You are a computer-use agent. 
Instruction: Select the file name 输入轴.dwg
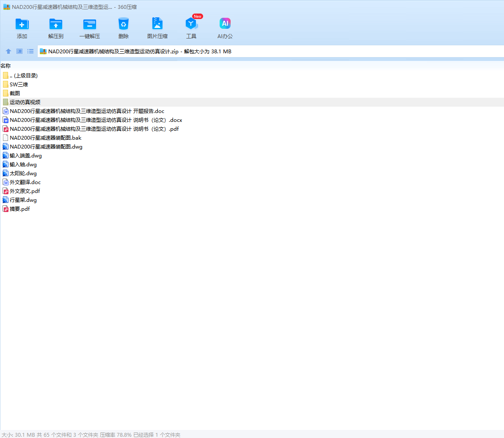click(x=23, y=165)
